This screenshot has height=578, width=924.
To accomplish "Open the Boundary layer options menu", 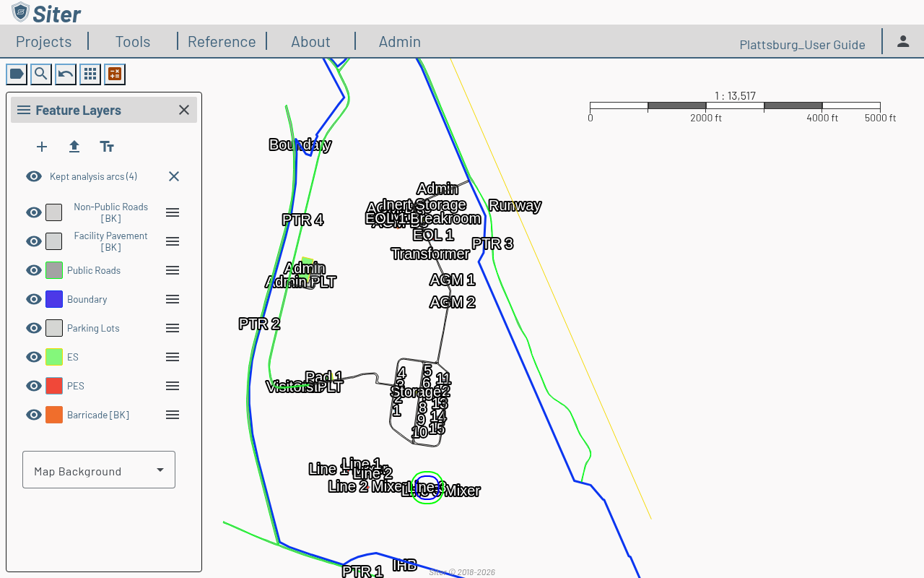I will [173, 299].
